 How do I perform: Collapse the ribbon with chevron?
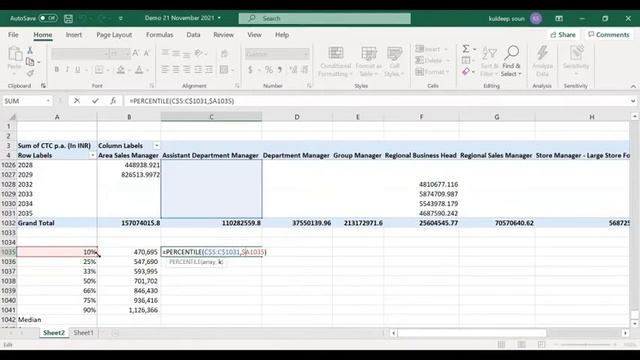click(633, 86)
